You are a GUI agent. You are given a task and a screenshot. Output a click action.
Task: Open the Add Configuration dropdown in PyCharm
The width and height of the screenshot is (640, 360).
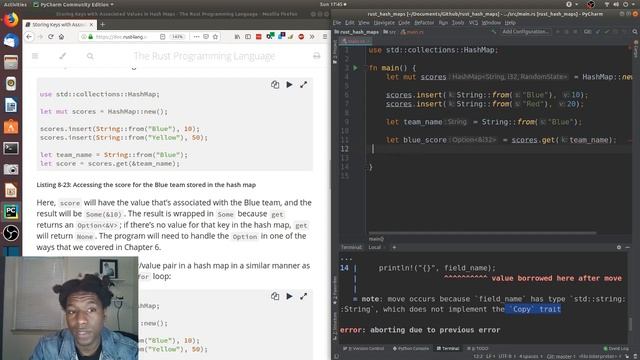525,31
